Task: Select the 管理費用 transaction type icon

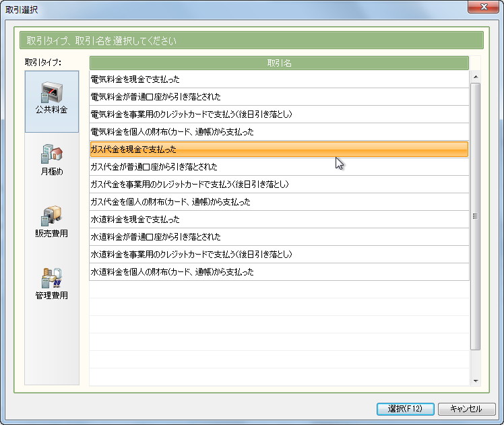Action: 52,284
